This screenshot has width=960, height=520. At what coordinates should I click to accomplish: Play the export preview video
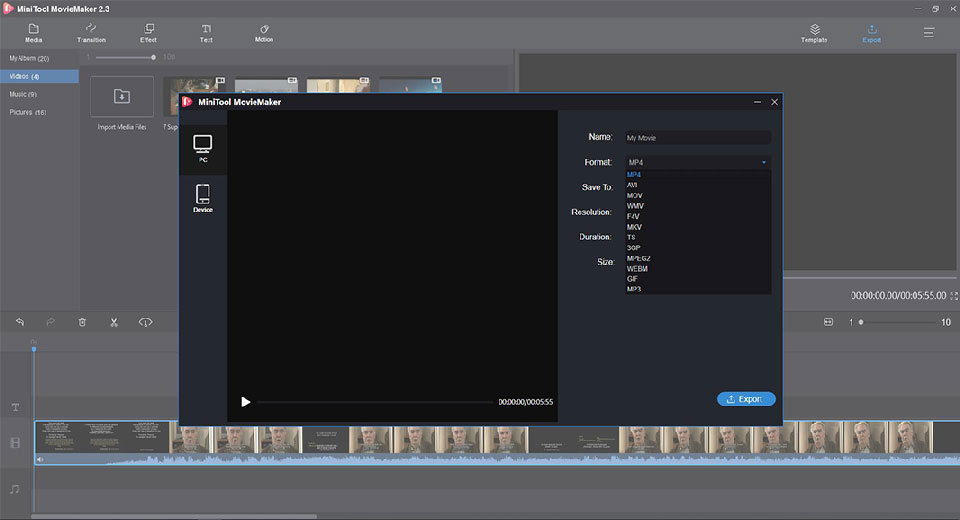click(246, 402)
